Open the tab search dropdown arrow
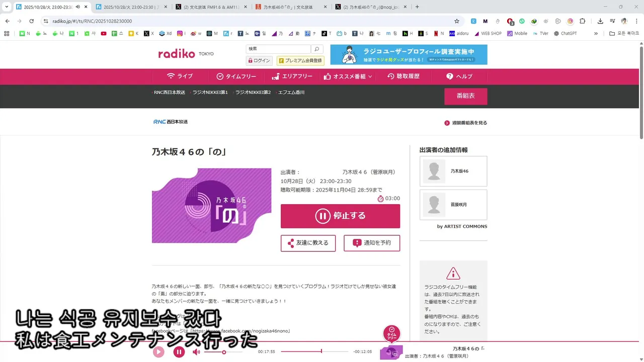Screen dimensions: 644x362 coord(7,7)
